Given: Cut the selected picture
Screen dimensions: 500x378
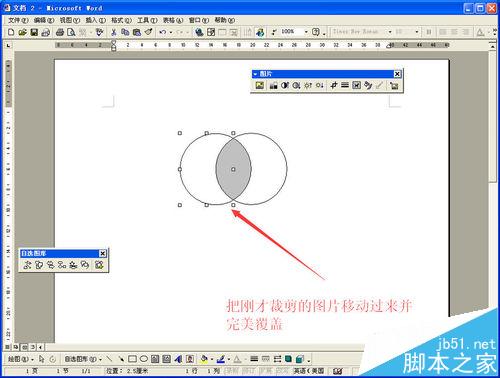Looking at the screenshot, I should (114, 32).
